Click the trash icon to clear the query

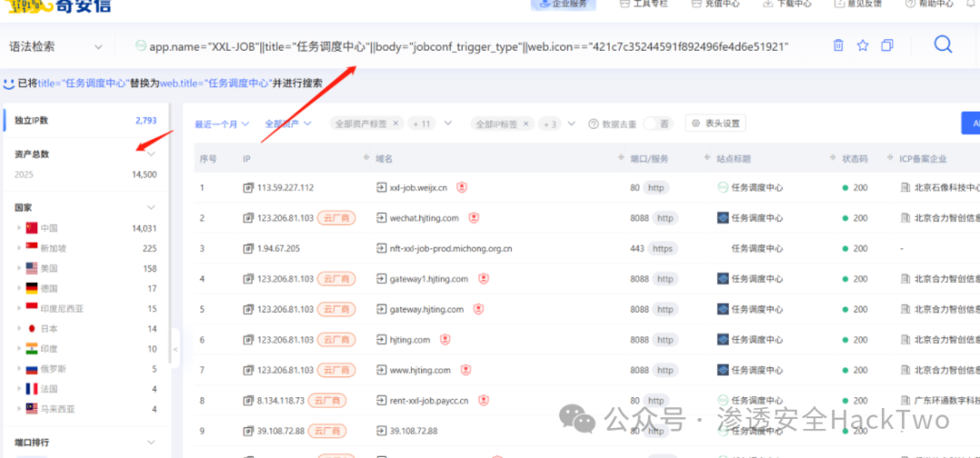(x=838, y=45)
